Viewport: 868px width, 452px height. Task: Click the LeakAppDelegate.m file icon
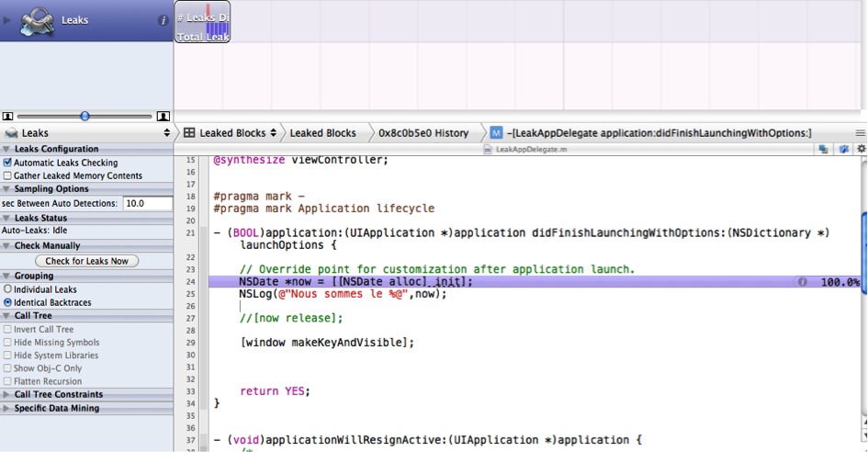click(x=488, y=149)
